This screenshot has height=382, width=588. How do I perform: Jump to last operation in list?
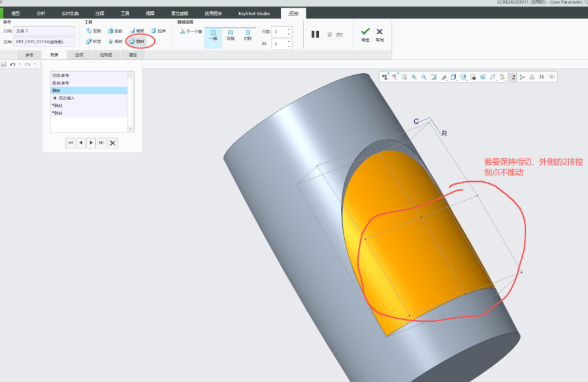102,143
